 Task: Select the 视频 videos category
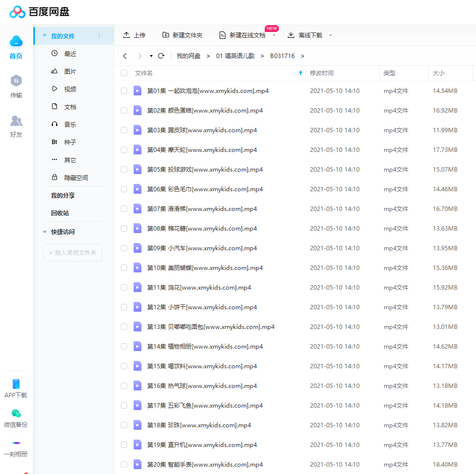(69, 89)
